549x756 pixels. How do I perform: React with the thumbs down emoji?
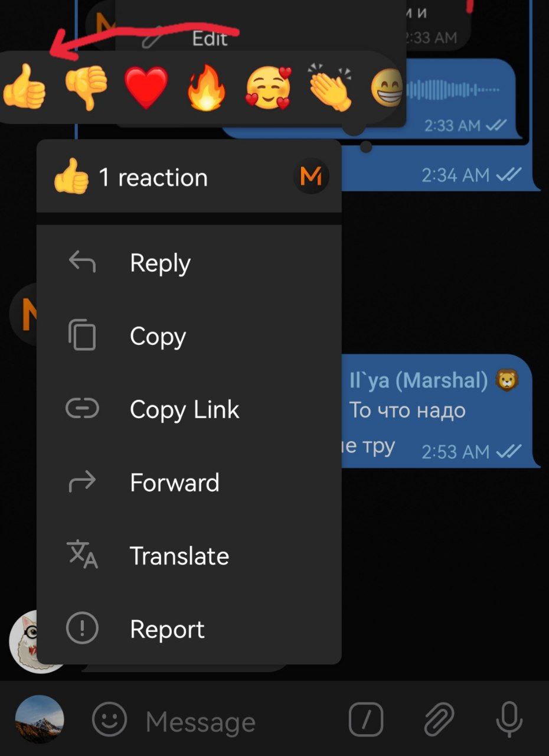tap(86, 87)
